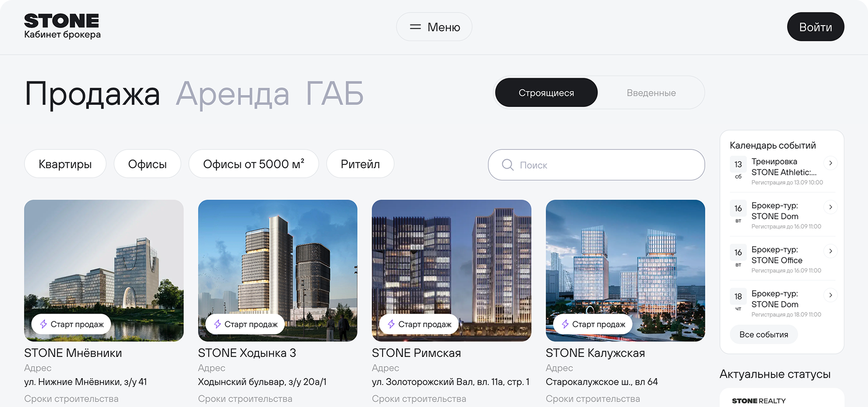The image size is (868, 407).
Task: Click the Календарь событий heading
Action: (x=773, y=146)
